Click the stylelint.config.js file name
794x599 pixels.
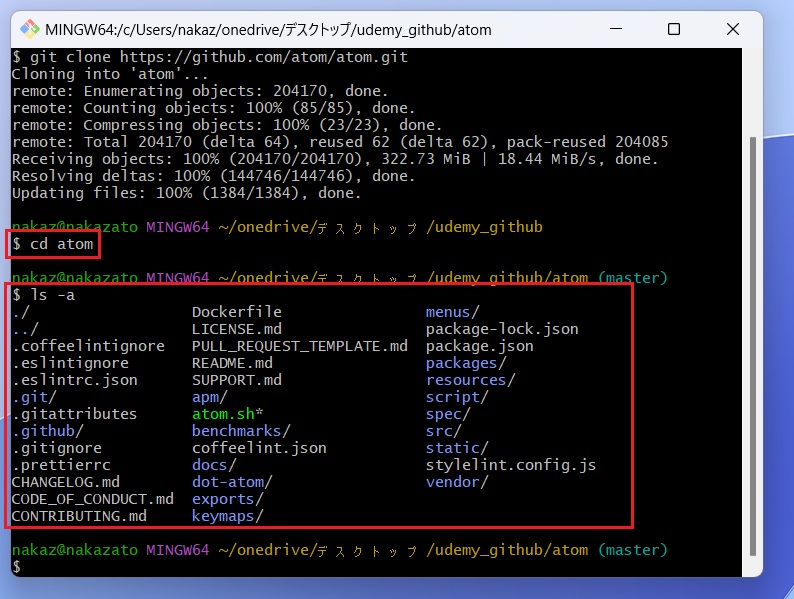(x=511, y=465)
